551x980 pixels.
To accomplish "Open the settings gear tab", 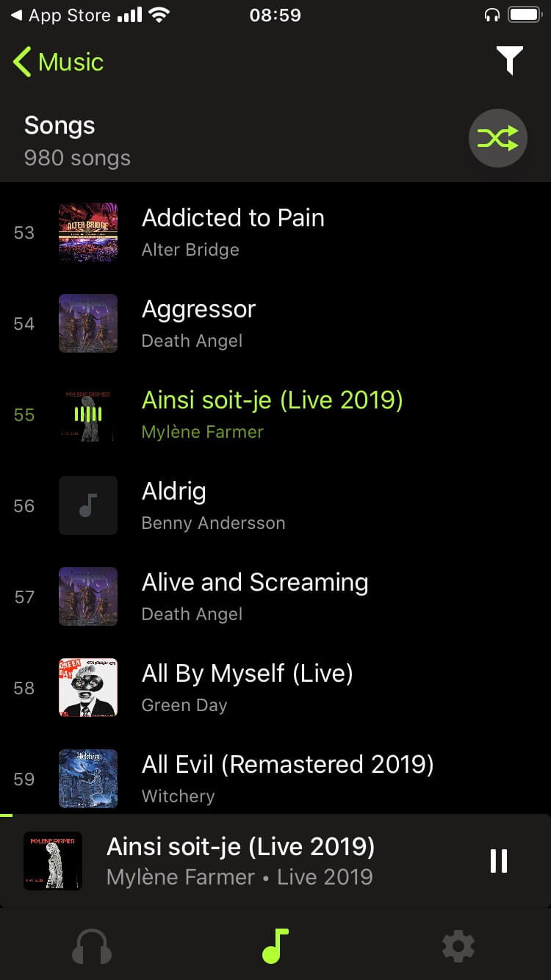I will tap(458, 946).
